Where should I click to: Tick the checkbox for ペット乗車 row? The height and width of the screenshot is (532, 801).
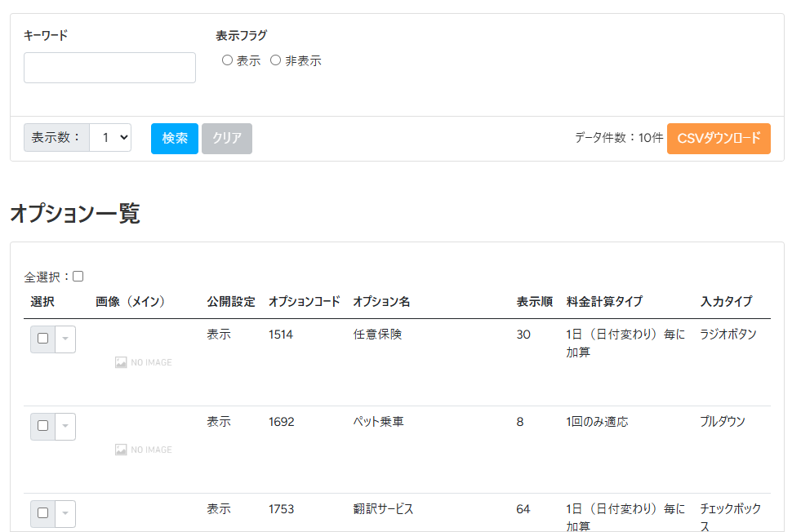pos(43,426)
